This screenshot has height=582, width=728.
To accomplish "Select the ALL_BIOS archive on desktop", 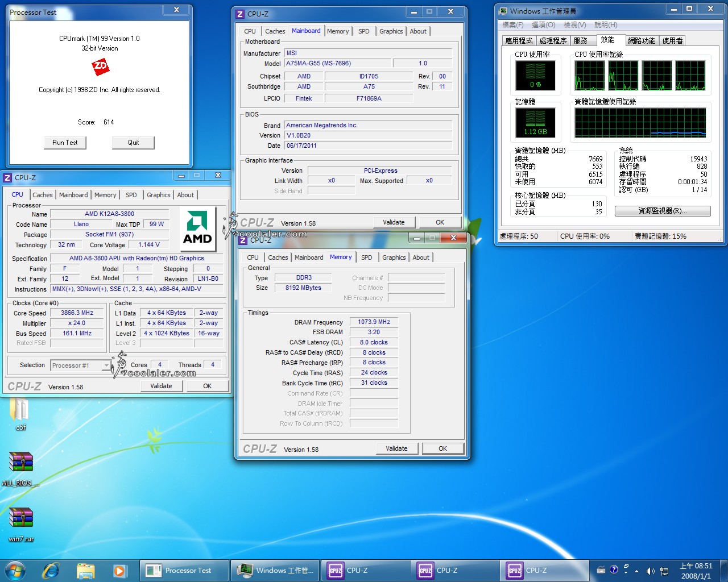I will (20, 469).
